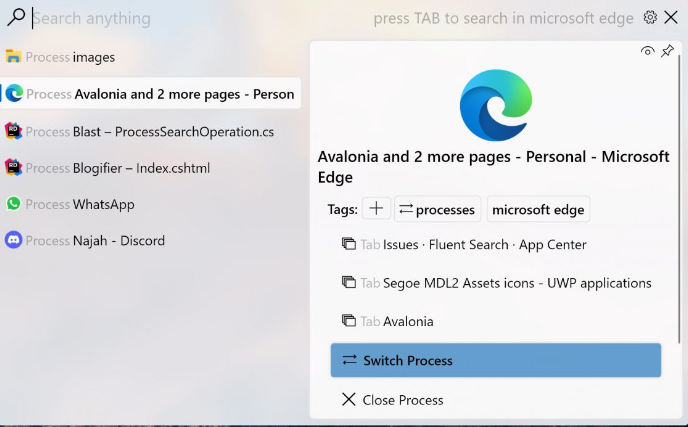
Task: Click the magnifier search icon
Action: (x=16, y=18)
